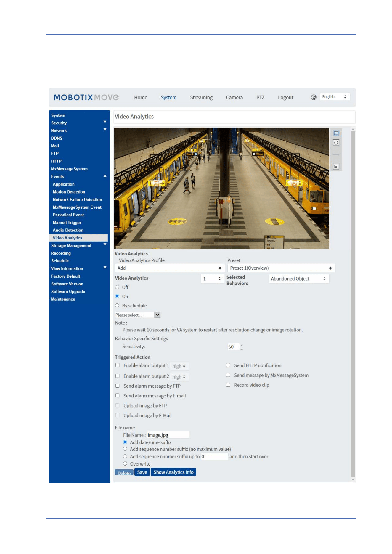392x554 pixels.
Task: Open the System tab
Action: [x=168, y=97]
